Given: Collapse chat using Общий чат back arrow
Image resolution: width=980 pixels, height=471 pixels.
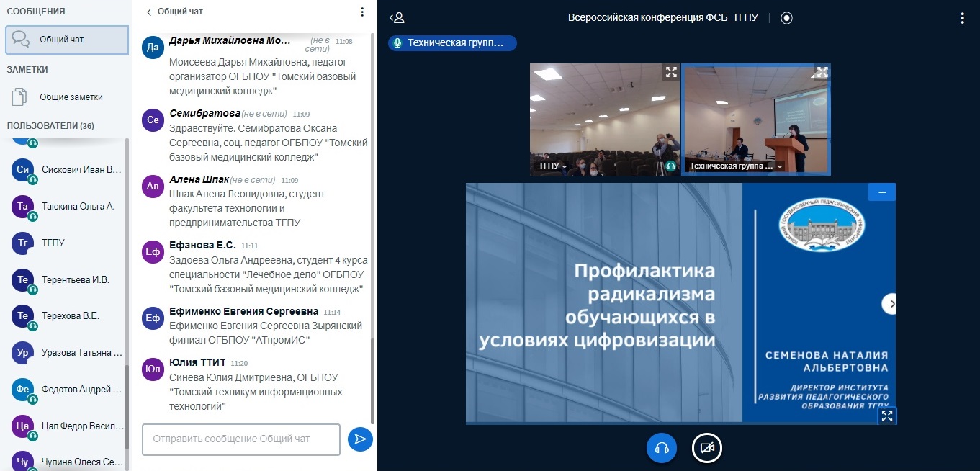Looking at the screenshot, I should pos(150,12).
